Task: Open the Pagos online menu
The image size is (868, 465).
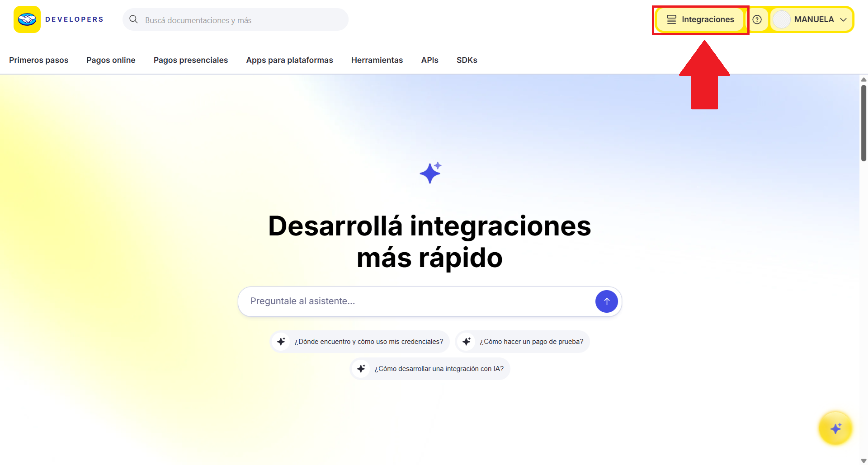Action: (111, 60)
